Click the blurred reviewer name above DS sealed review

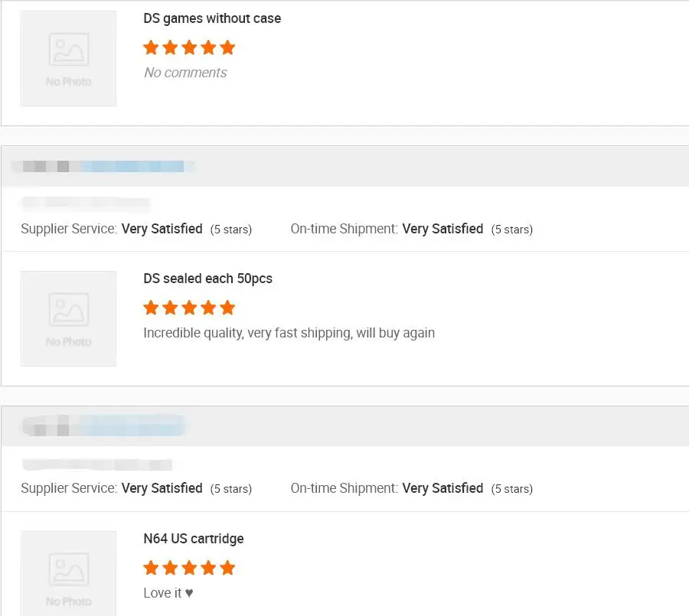(x=103, y=166)
